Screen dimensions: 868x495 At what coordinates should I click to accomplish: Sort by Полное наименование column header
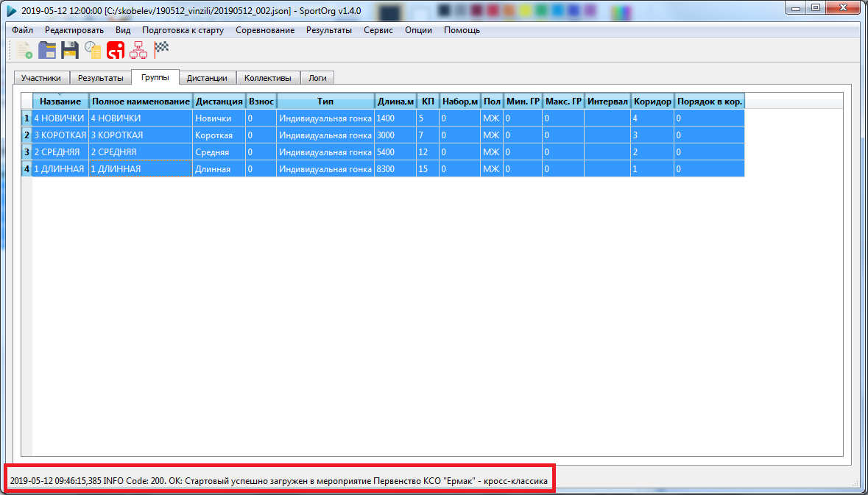(141, 102)
